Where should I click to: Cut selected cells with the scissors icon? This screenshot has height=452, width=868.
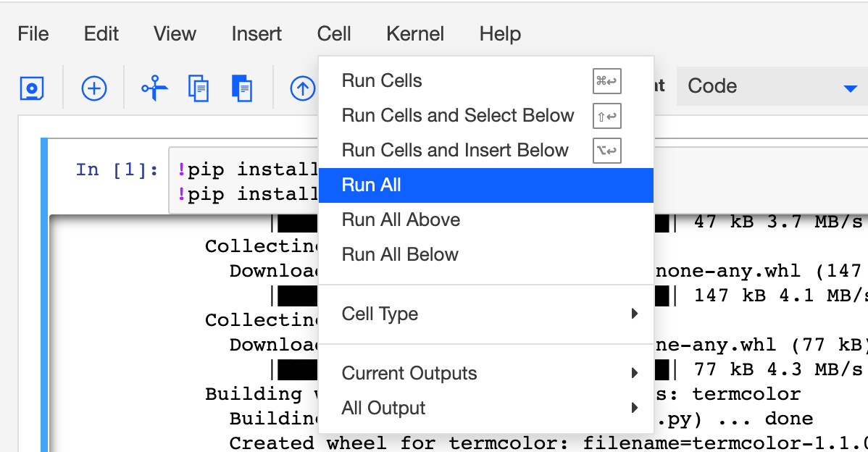point(154,88)
